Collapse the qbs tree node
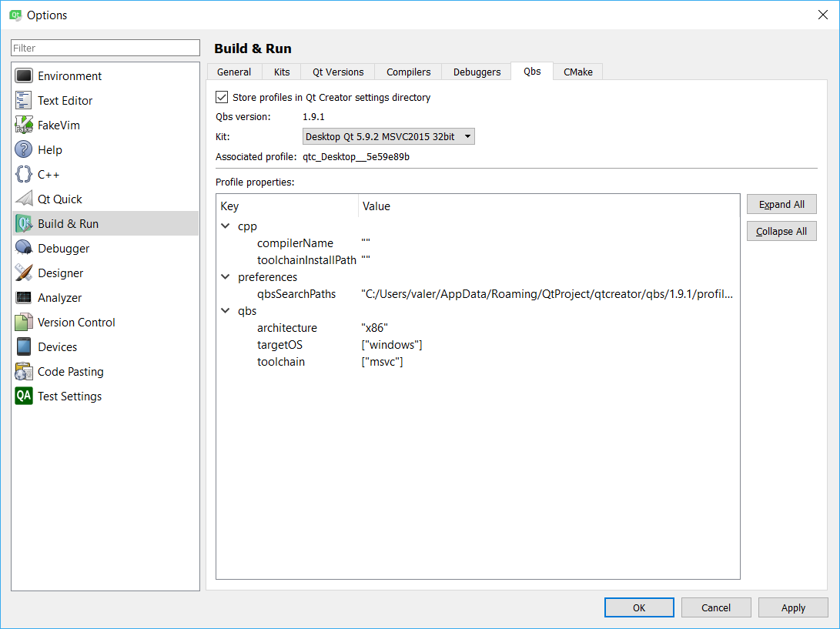The width and height of the screenshot is (840, 629). click(x=226, y=311)
